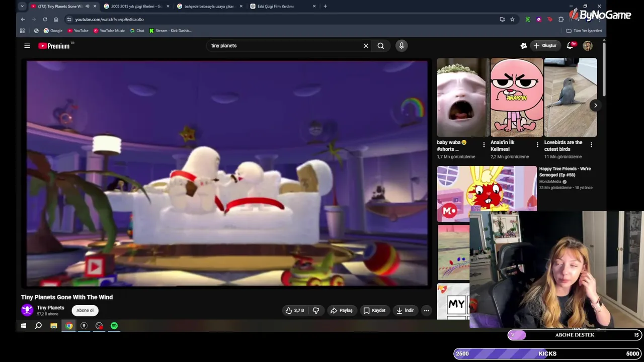Image resolution: width=644 pixels, height=362 pixels.
Task: Open notifications bell with 9+ badge
Action: 570,46
